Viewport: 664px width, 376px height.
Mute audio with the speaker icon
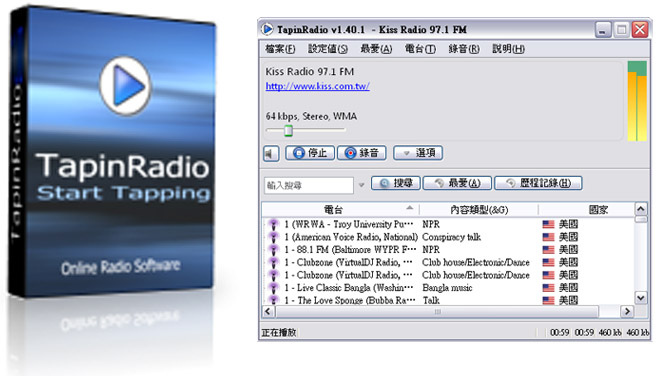[271, 153]
